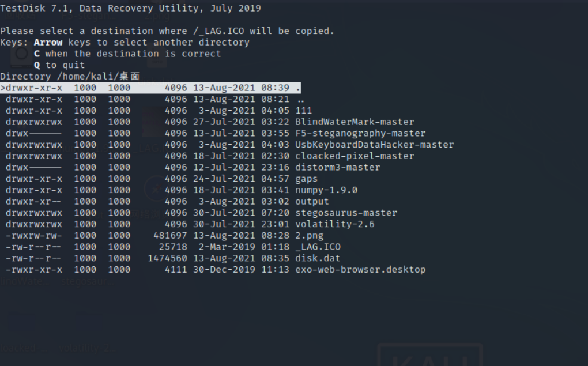The image size is (588, 366).
Task: Click the 111 directory row
Action: (303, 111)
